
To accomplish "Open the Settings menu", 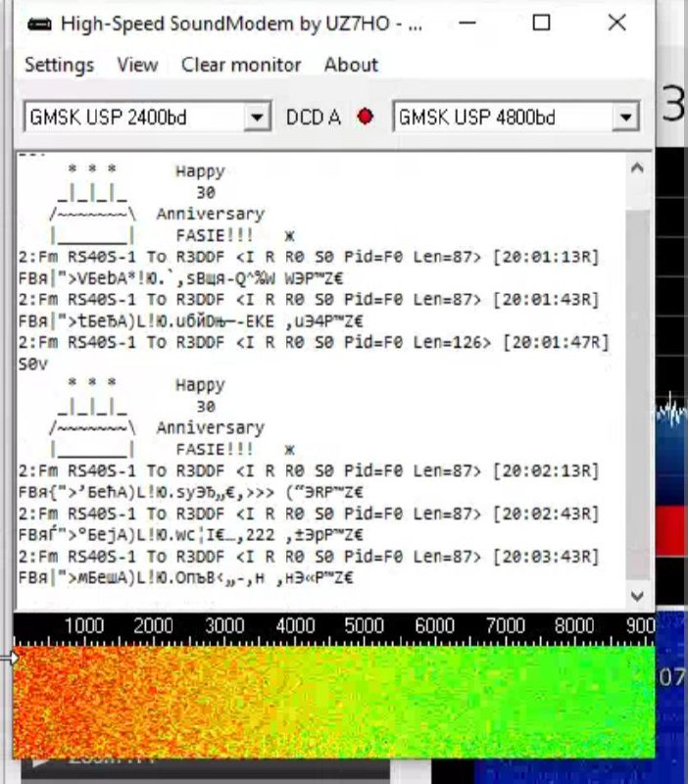I will (x=59, y=65).
